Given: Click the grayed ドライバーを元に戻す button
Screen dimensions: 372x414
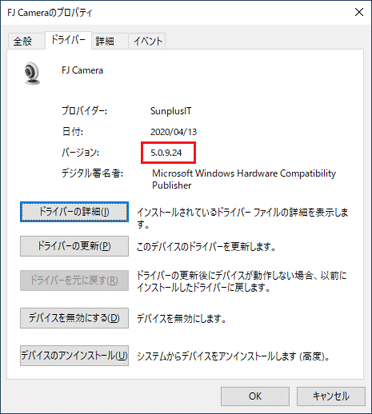Looking at the screenshot, I should (74, 280).
